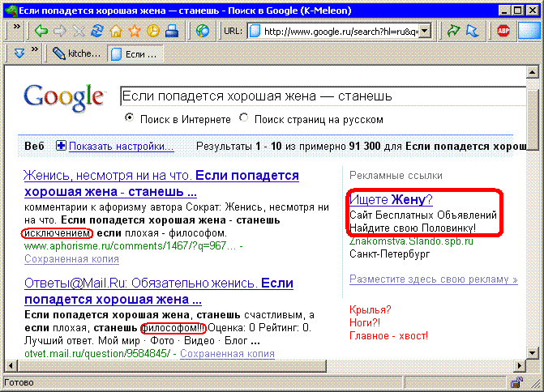Click the blue plus icon near Показать настройки

point(61,146)
